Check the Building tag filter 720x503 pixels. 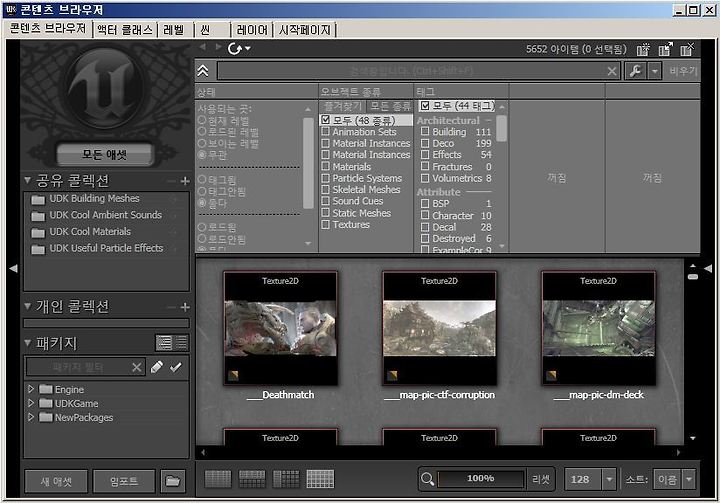pyautogui.click(x=425, y=131)
